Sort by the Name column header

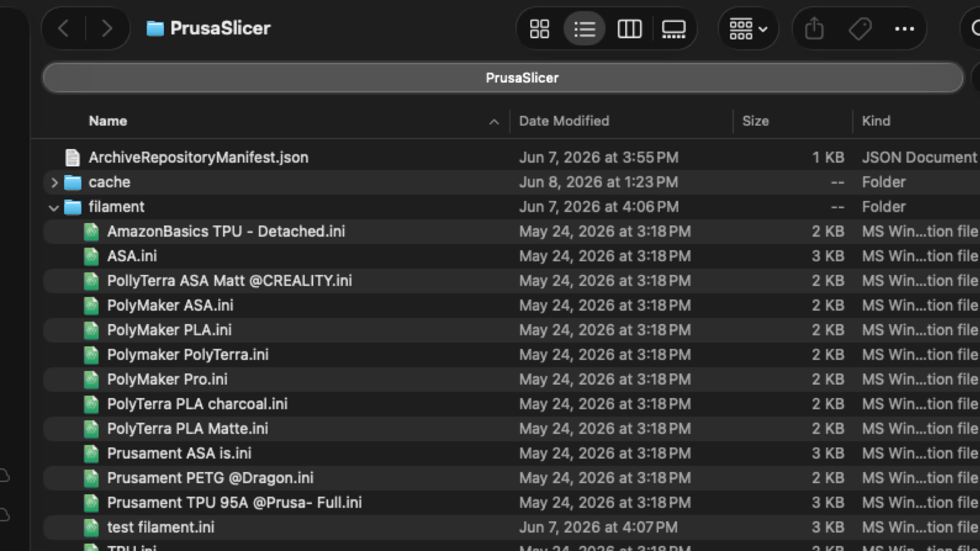(x=108, y=121)
